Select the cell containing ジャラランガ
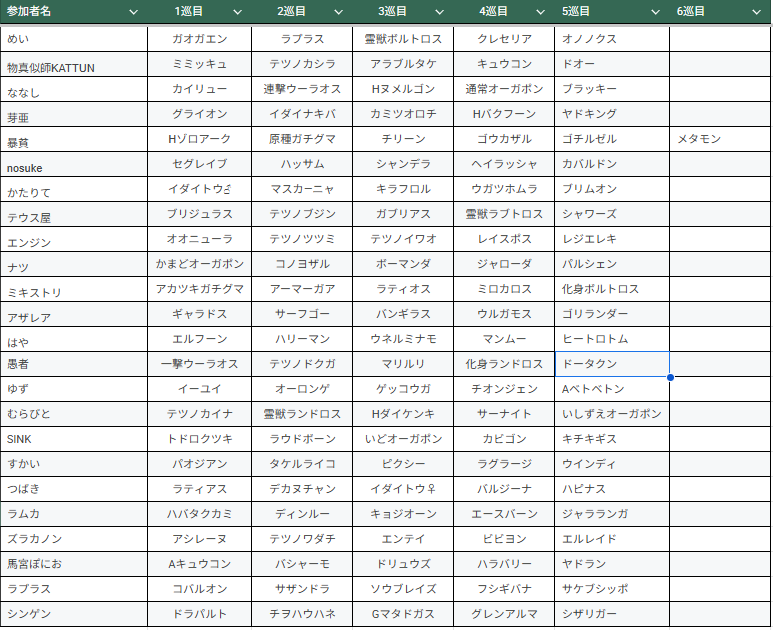Screen dimensions: 773x630 [x=612, y=514]
